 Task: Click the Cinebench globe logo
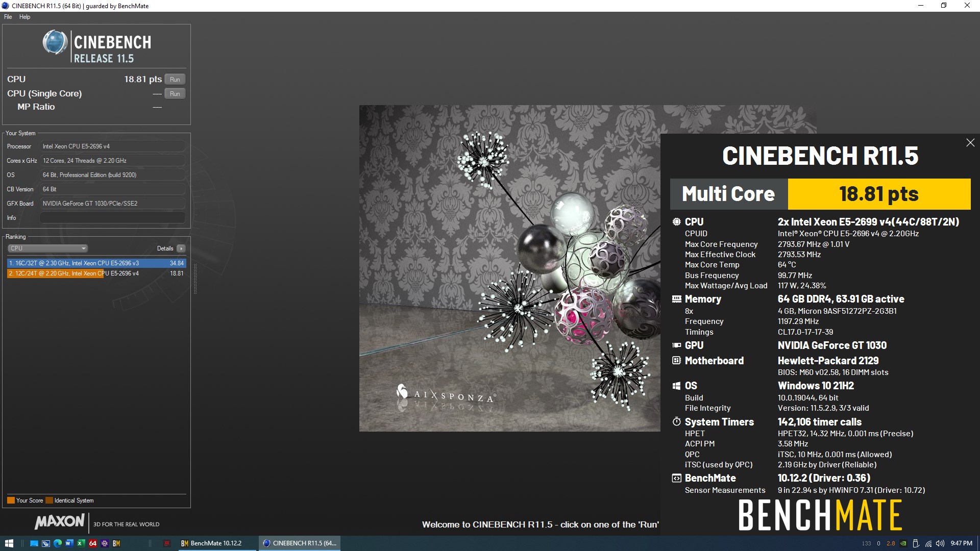[55, 43]
